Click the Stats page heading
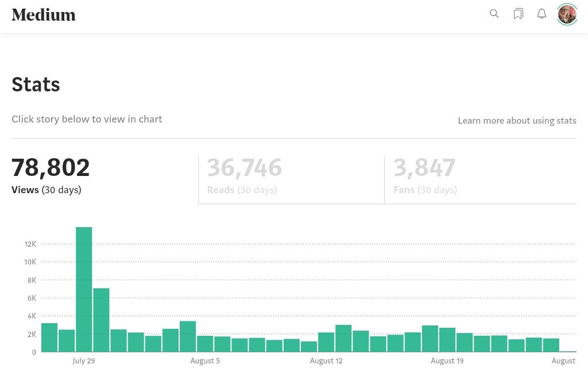 (36, 84)
